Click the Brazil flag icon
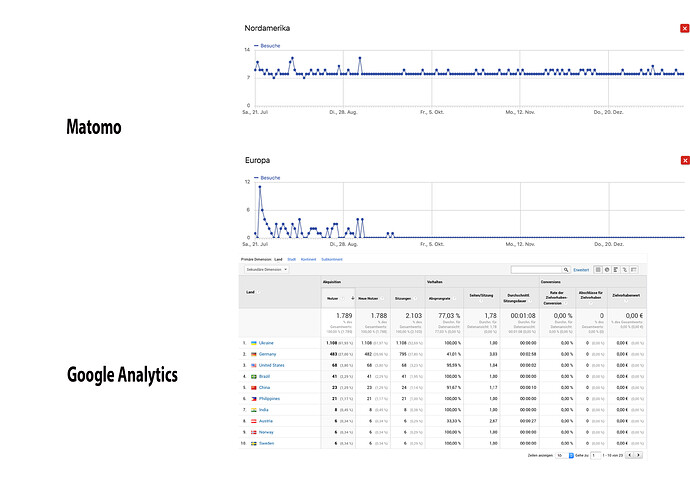The height and width of the screenshot is (487, 690). point(254,377)
